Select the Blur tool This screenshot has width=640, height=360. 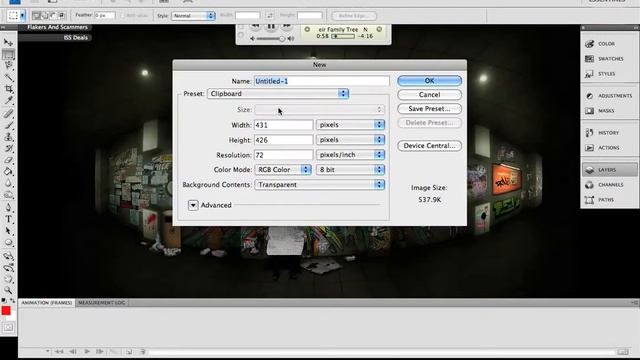(x=8, y=184)
